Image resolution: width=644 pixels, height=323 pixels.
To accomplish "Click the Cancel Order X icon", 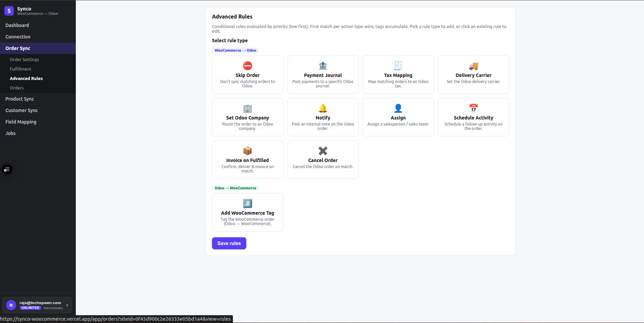I will 323,151.
